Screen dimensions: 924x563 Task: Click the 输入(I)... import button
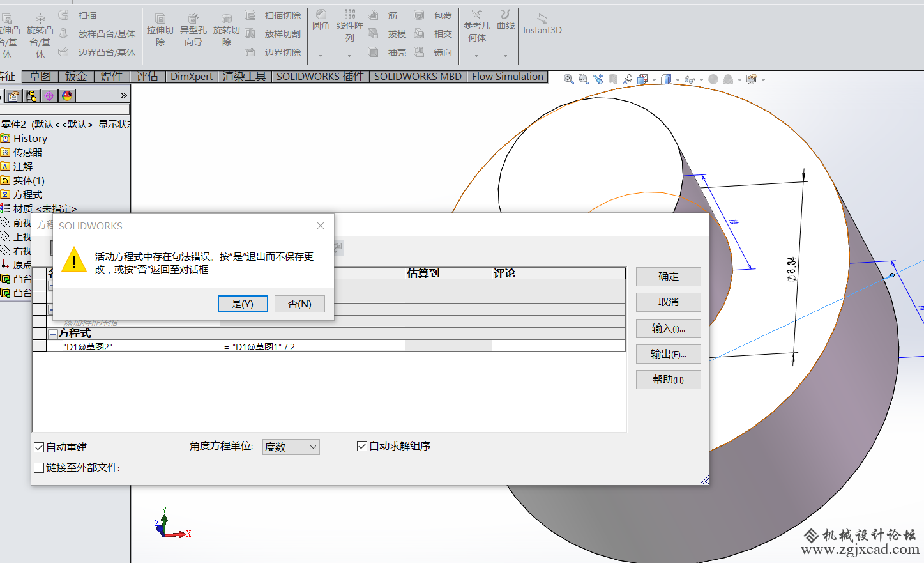669,328
